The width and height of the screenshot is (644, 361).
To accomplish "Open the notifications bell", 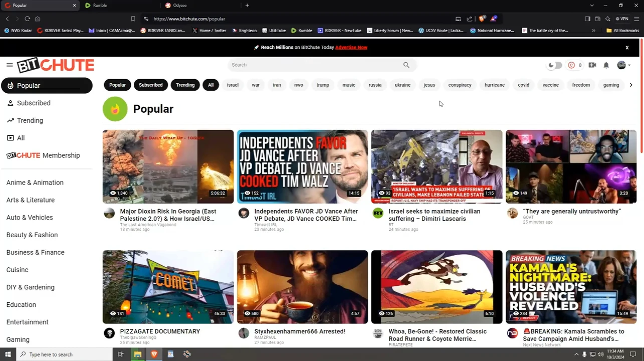I will [606, 65].
